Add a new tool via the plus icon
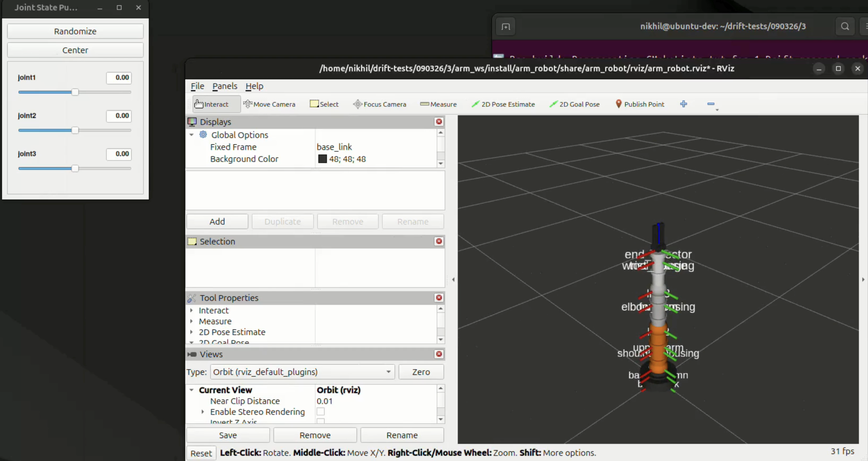This screenshot has width=868, height=461. coord(684,104)
